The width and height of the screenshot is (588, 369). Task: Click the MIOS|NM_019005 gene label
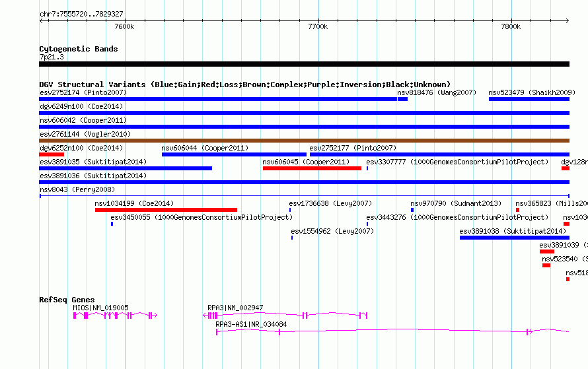pyautogui.click(x=100, y=308)
